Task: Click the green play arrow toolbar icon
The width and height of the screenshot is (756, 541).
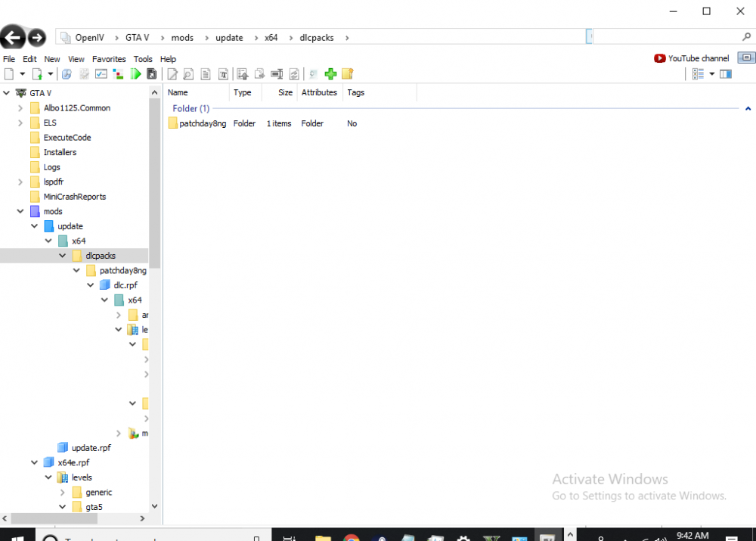Action: point(135,74)
